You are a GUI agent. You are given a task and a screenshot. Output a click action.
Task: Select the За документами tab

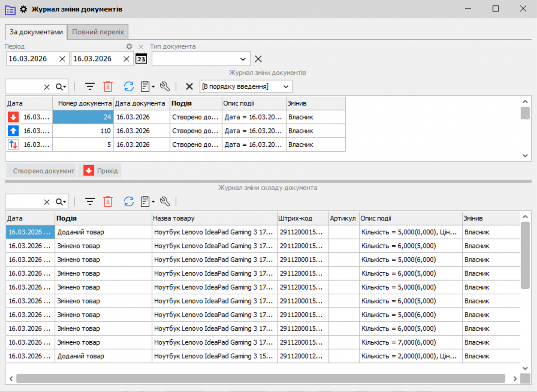[x=36, y=32]
